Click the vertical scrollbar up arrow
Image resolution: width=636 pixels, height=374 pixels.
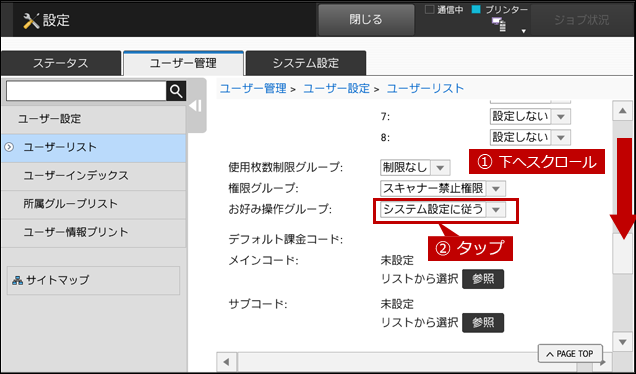(623, 111)
